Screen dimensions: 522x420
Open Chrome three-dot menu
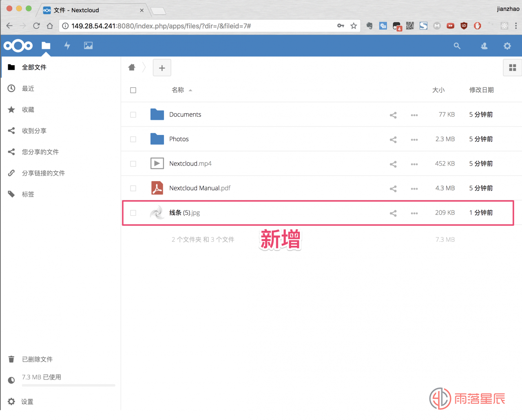(x=516, y=26)
